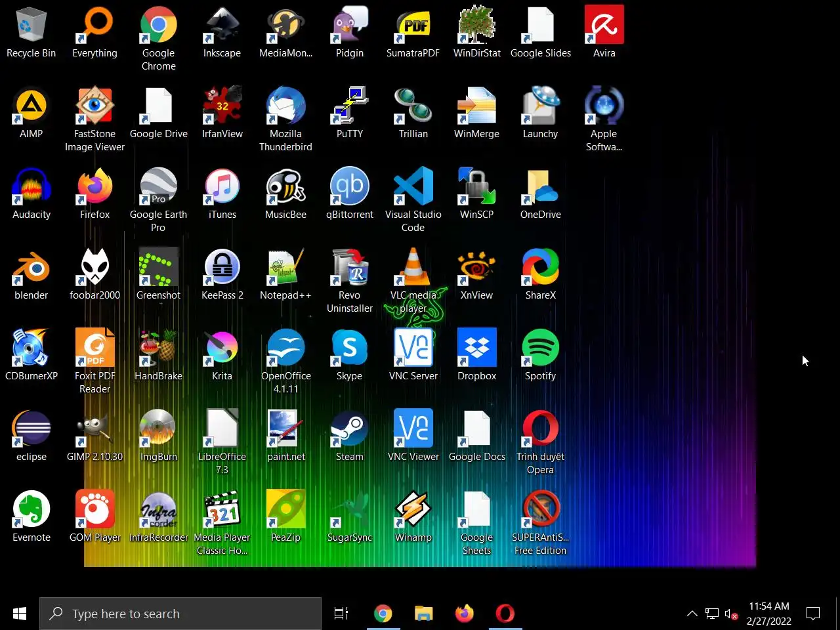Click the VNC Viewer shortcut
The width and height of the screenshot is (840, 630).
pyautogui.click(x=413, y=429)
